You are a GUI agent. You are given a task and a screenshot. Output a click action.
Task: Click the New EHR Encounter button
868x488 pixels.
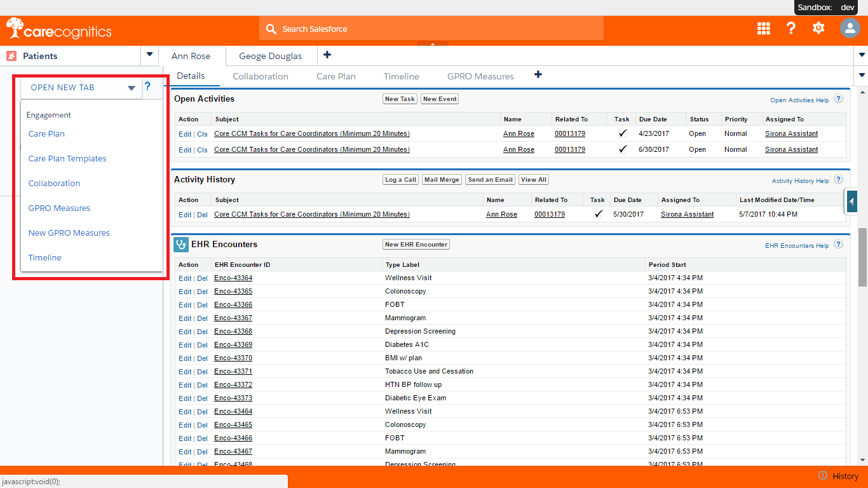coord(416,245)
